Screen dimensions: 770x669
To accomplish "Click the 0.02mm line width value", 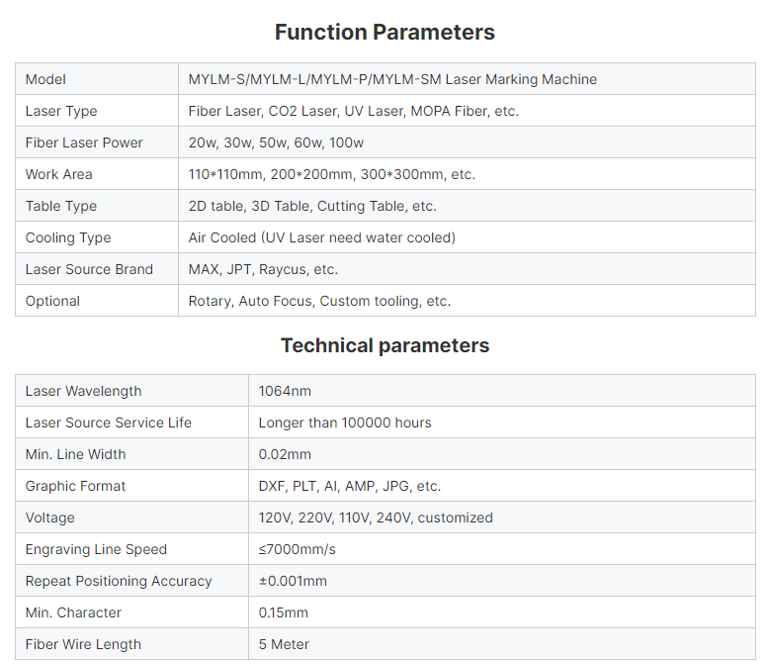I will pyautogui.click(x=285, y=454).
